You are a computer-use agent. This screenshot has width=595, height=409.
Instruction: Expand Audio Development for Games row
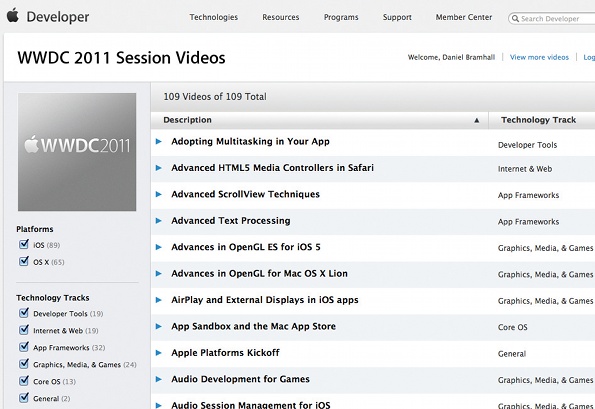point(159,379)
